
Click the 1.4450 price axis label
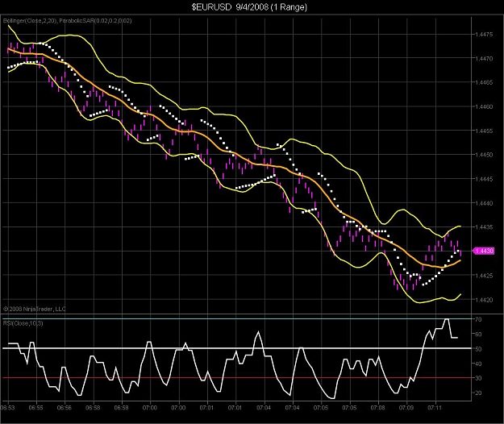tap(484, 155)
